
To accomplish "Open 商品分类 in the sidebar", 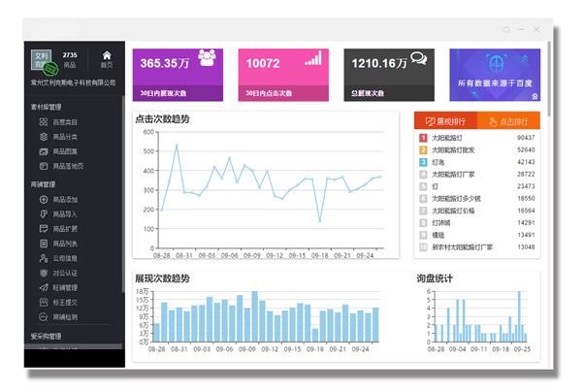I will pyautogui.click(x=64, y=137).
